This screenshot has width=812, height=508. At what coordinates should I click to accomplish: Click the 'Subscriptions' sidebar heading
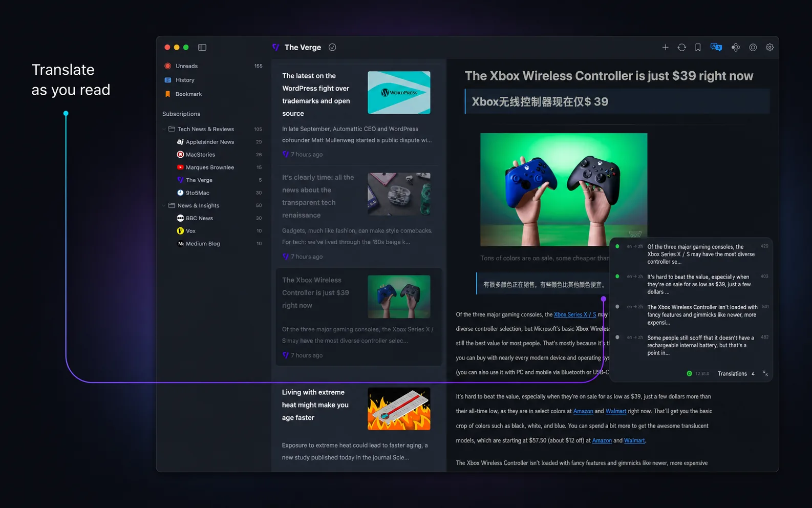click(x=181, y=114)
